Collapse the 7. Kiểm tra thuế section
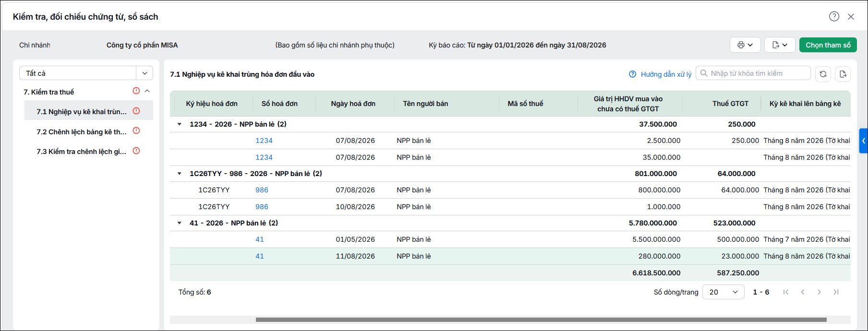The width and height of the screenshot is (868, 331). coord(147,91)
